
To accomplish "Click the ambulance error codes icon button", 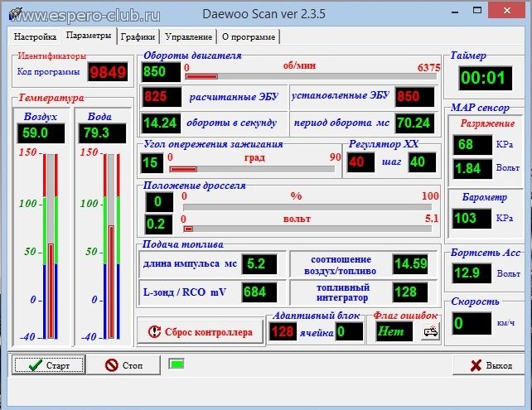I will (x=431, y=331).
